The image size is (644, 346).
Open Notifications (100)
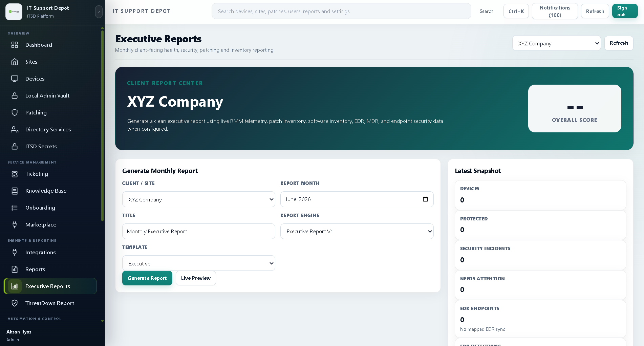tap(555, 11)
